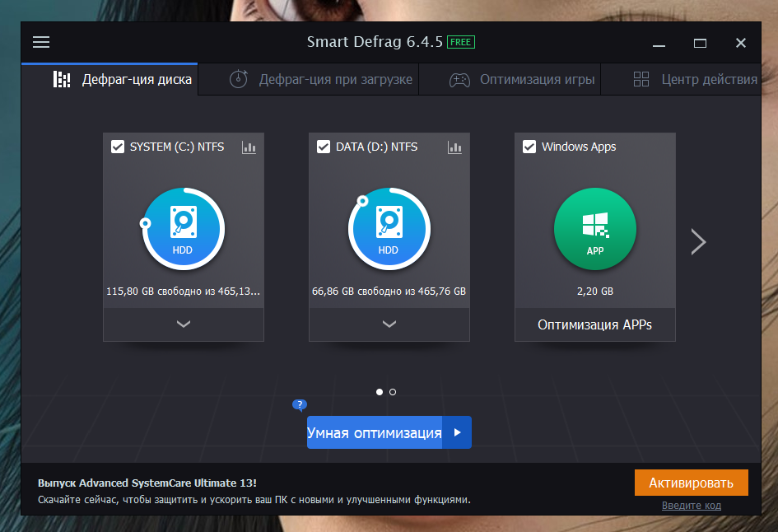Open dropdown arrow beside Умная оптимизация

tap(457, 432)
